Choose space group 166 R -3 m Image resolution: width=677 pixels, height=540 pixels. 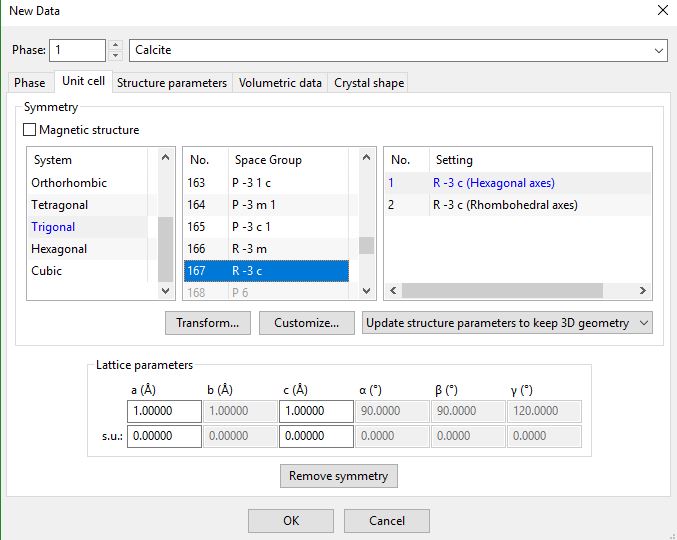tap(265, 249)
